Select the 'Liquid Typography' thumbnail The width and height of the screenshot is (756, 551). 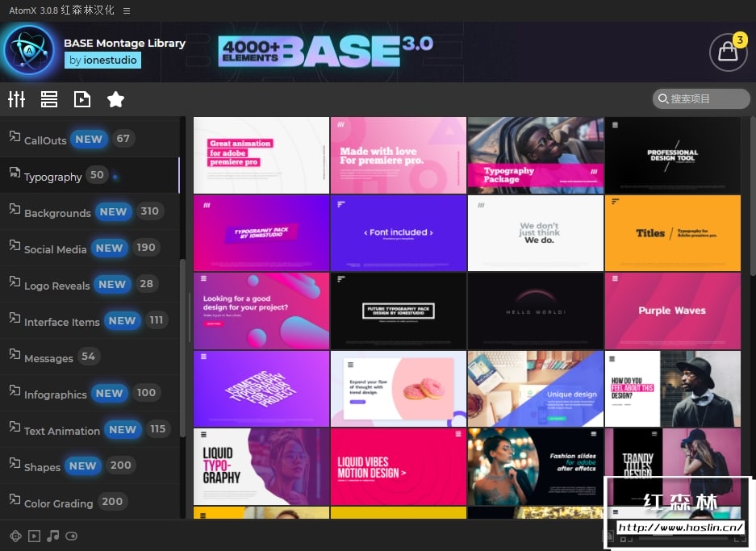(261, 466)
